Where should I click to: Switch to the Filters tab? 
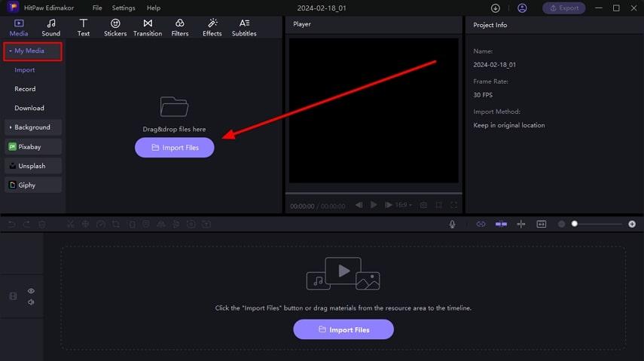pos(180,28)
